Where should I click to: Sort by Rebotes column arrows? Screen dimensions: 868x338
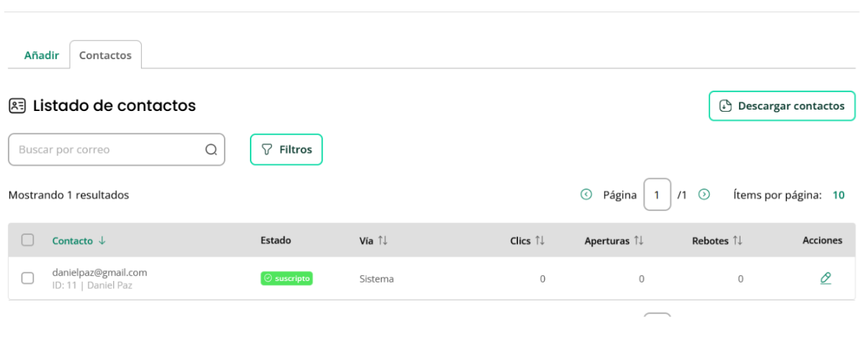pyautogui.click(x=737, y=241)
